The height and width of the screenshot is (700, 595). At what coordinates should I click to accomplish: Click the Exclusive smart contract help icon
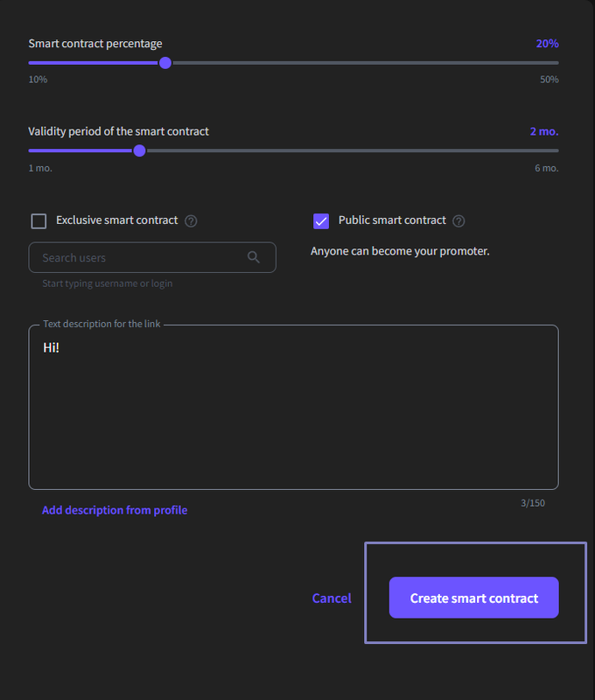point(191,221)
